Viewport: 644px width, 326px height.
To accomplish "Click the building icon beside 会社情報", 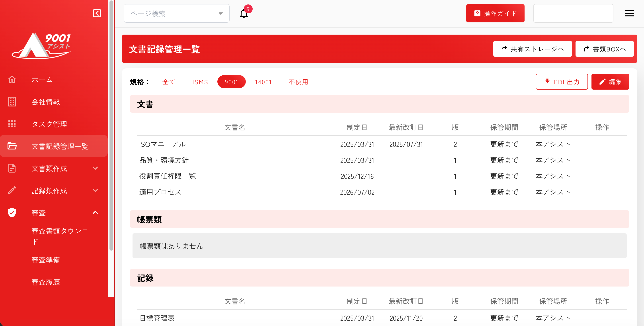I will click(12, 102).
